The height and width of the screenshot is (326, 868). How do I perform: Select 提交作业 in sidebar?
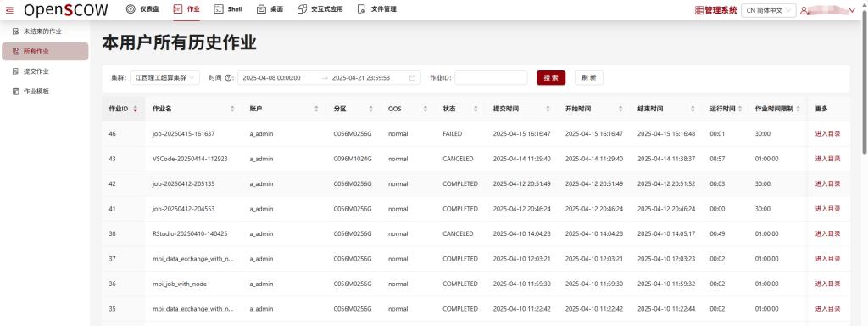click(45, 71)
